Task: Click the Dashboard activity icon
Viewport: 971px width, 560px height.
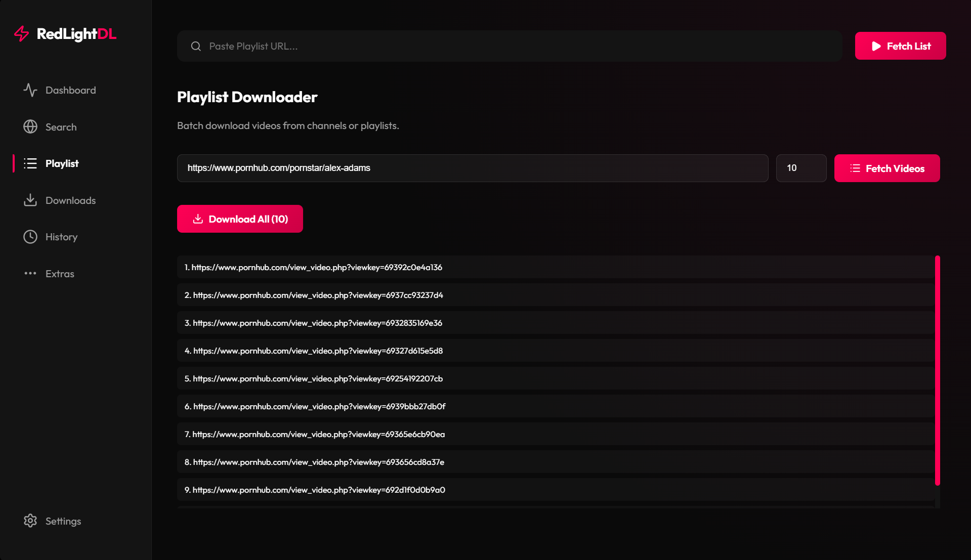Action: [30, 90]
